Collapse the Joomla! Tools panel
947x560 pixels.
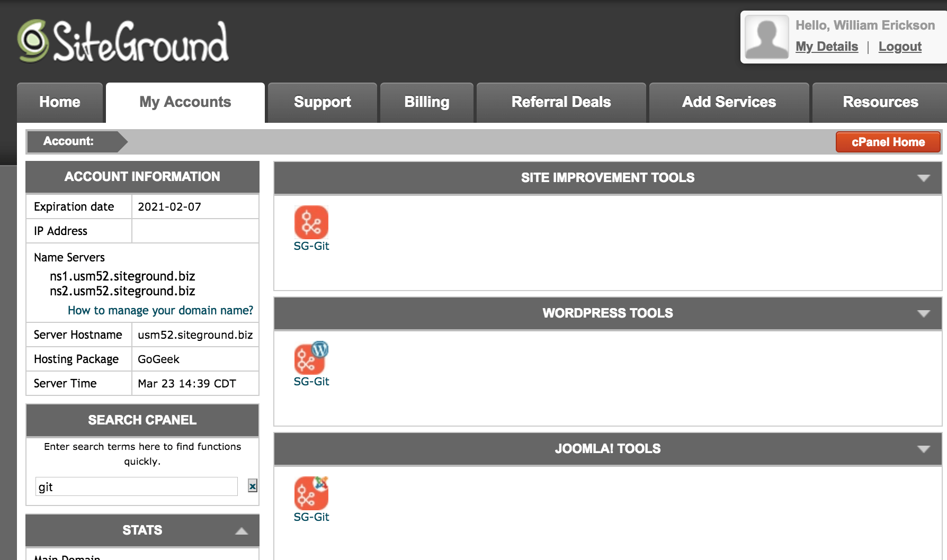pyautogui.click(x=923, y=449)
